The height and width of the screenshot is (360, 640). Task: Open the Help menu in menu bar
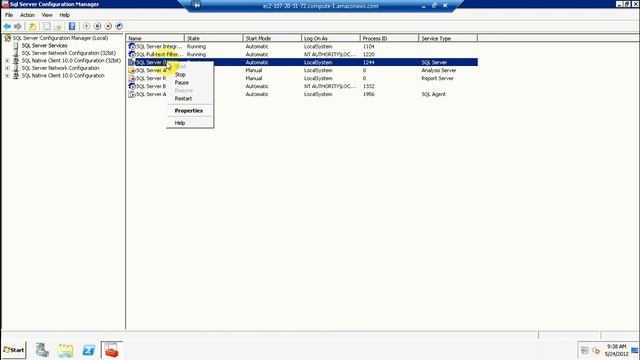pyautogui.click(x=64, y=15)
